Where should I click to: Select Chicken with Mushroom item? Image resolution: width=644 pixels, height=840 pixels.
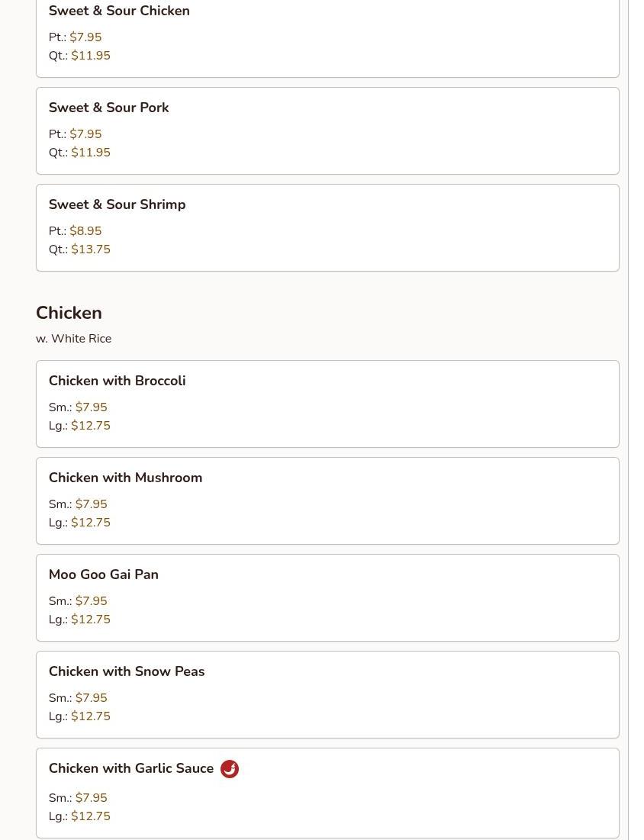327,501
